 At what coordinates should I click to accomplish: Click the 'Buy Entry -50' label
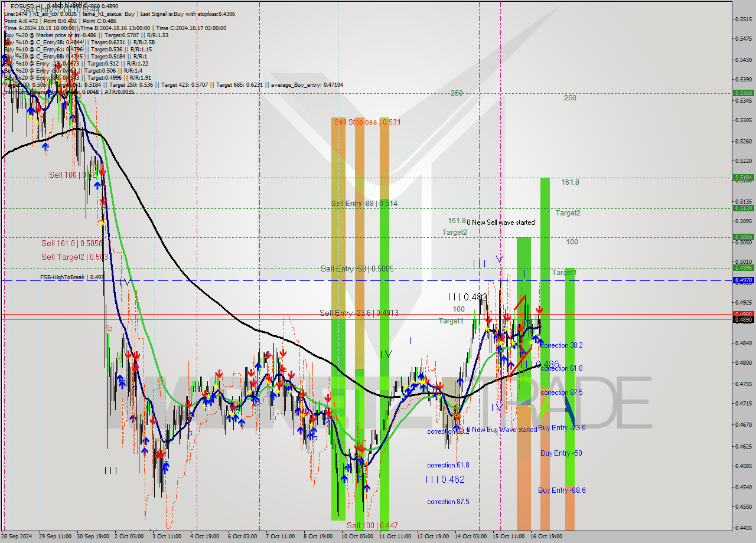point(561,453)
